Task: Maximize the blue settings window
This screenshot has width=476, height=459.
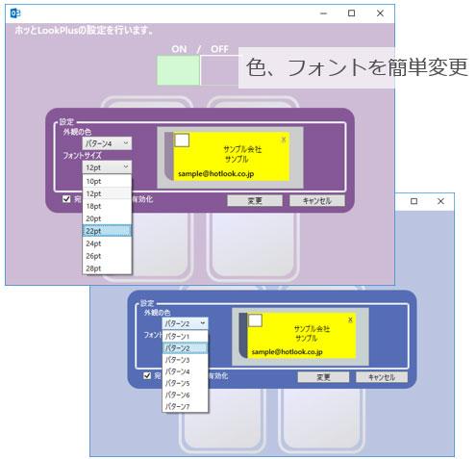Action: pyautogui.click(x=413, y=201)
